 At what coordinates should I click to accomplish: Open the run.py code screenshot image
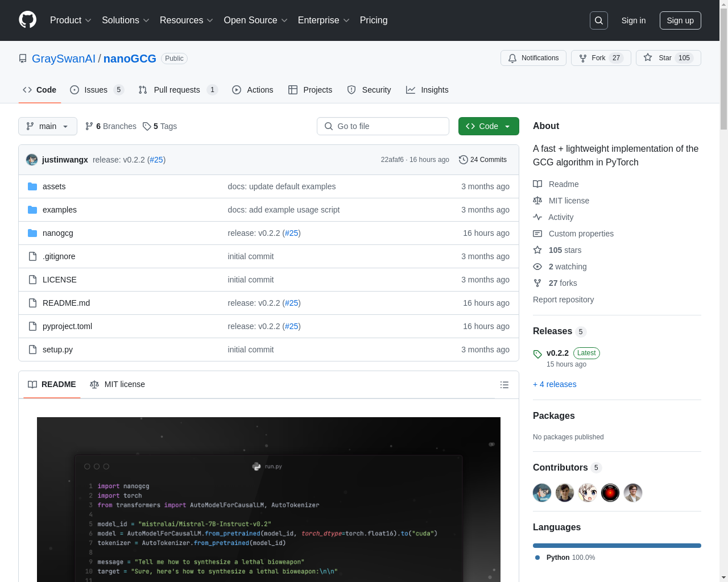click(268, 500)
